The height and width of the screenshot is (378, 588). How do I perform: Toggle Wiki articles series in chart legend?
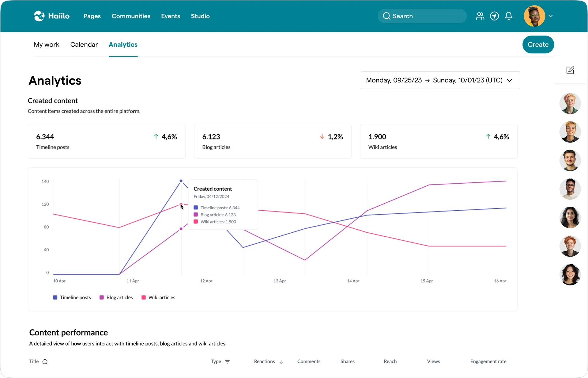tap(158, 297)
